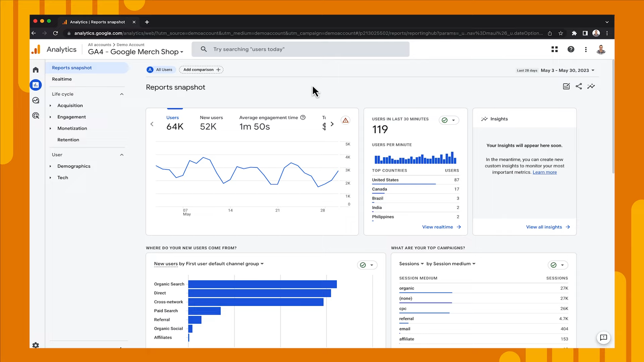Click the data quality warning triangle icon
Viewport: 644px width, 362px height.
click(345, 120)
